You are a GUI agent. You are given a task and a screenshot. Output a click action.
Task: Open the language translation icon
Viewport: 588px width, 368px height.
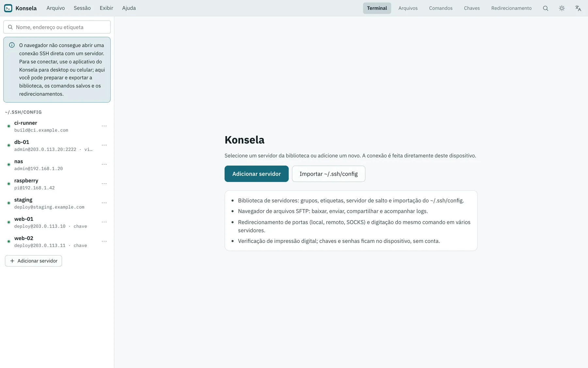tap(578, 8)
